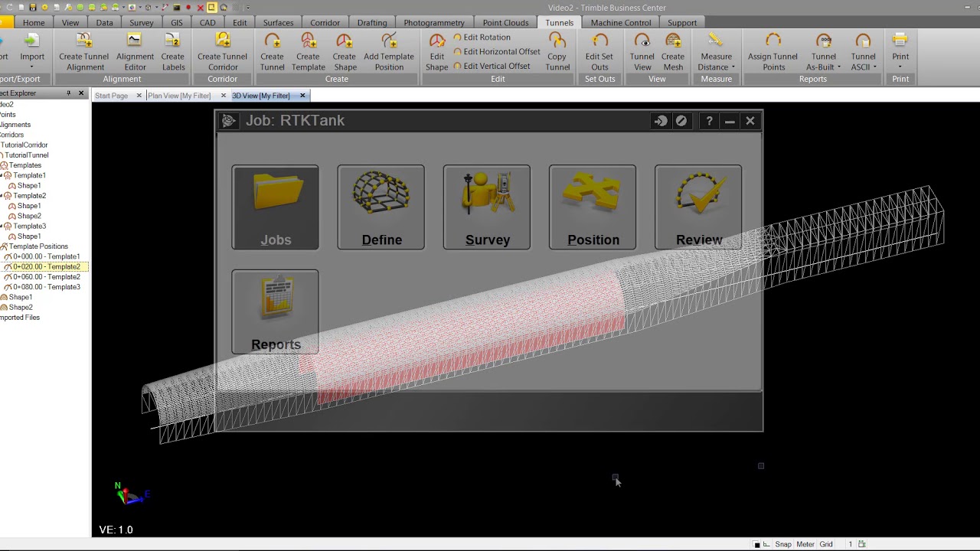Click the Print icon in the ribbon
Viewport: 980px width, 551px height.
900,41
